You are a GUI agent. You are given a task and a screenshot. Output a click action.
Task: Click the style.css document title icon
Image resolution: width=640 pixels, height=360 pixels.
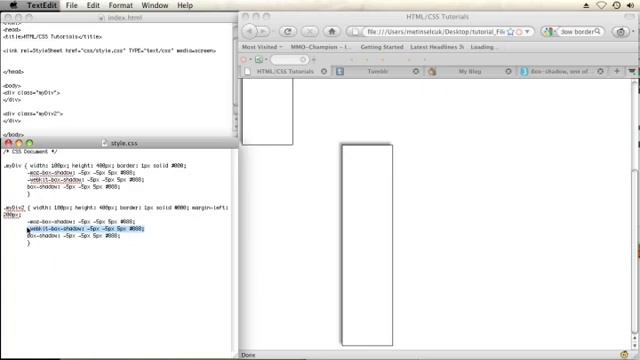click(x=104, y=143)
